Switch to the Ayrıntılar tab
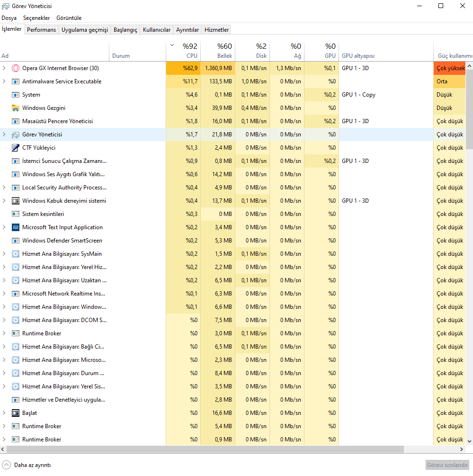 click(x=187, y=30)
